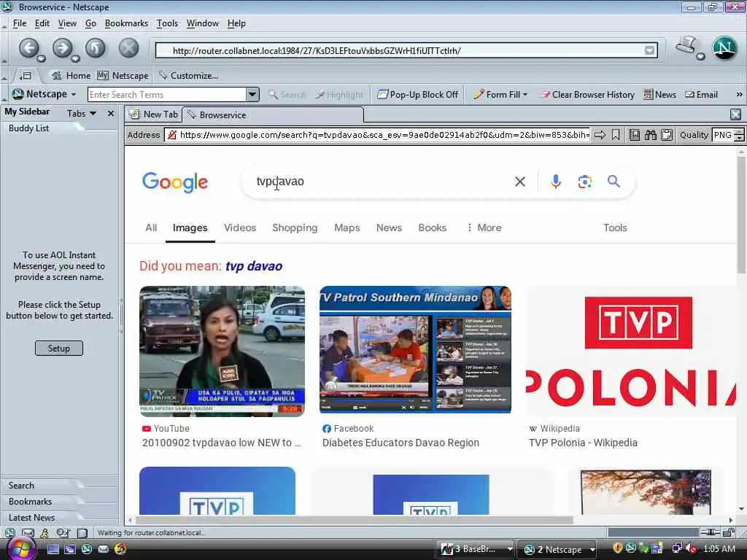This screenshot has width=747, height=560.
Task: Toggle Pop-Up Block Off button
Action: click(x=418, y=94)
